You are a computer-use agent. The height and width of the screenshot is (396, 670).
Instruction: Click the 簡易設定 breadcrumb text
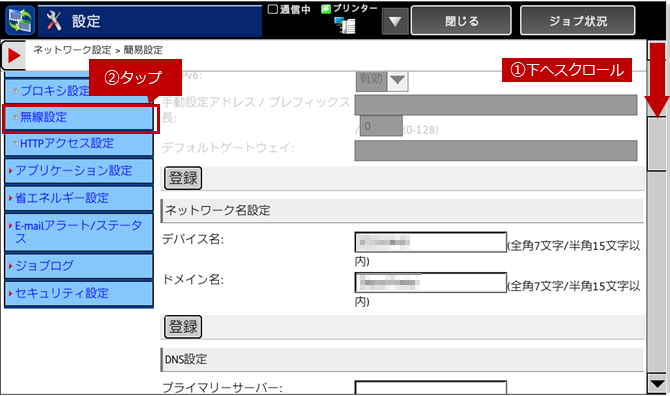tap(143, 50)
